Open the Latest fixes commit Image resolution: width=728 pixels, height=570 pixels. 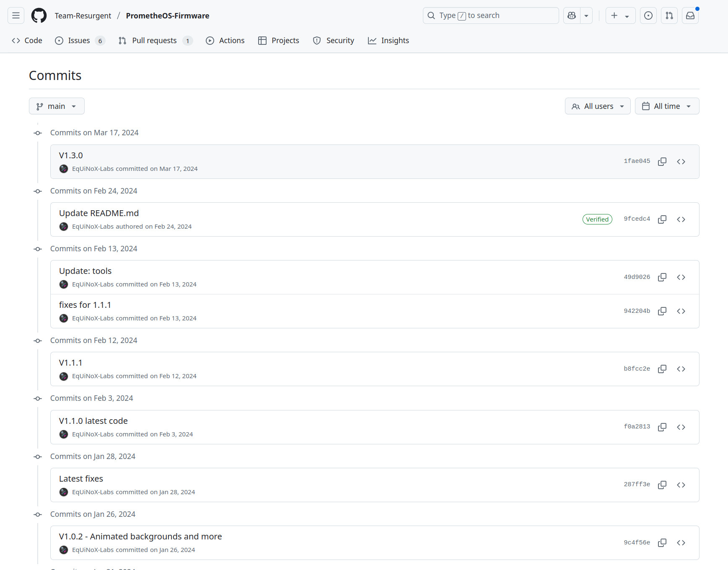[x=81, y=479]
